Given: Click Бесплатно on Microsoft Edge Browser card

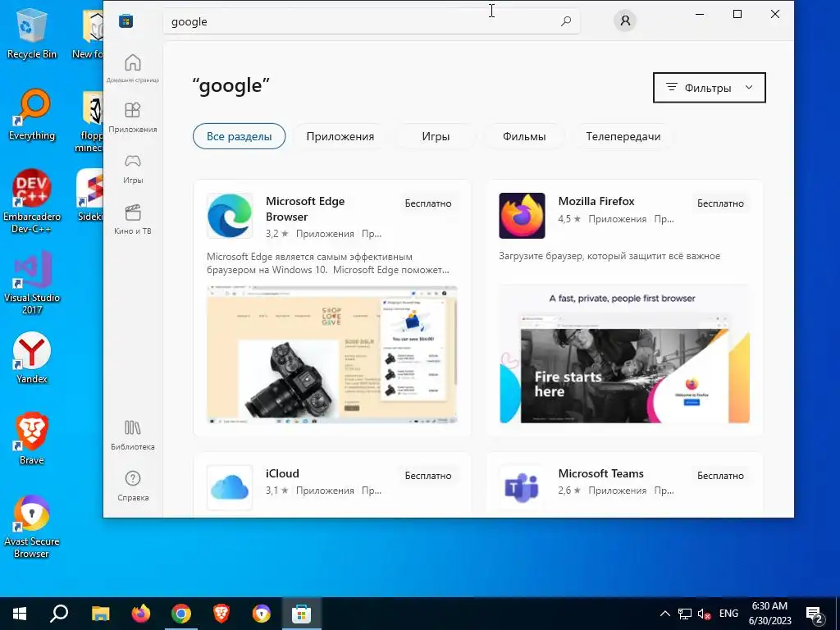Looking at the screenshot, I should tap(428, 203).
